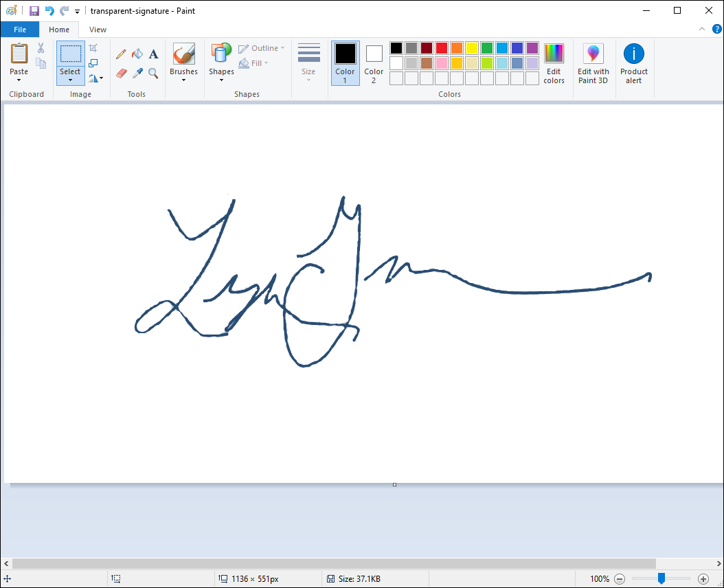Pick the purple color swatch
The height and width of the screenshot is (588, 724).
coord(532,48)
